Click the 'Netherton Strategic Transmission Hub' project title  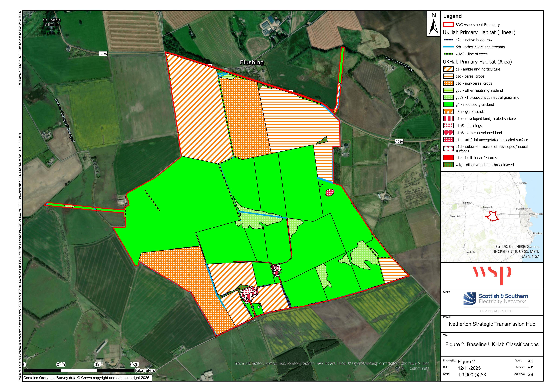(x=492, y=324)
